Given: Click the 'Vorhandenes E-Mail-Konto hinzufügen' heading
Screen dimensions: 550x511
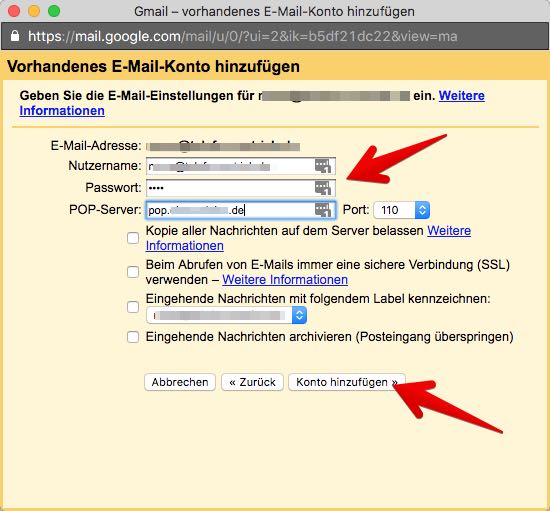Looking at the screenshot, I should click(153, 66).
